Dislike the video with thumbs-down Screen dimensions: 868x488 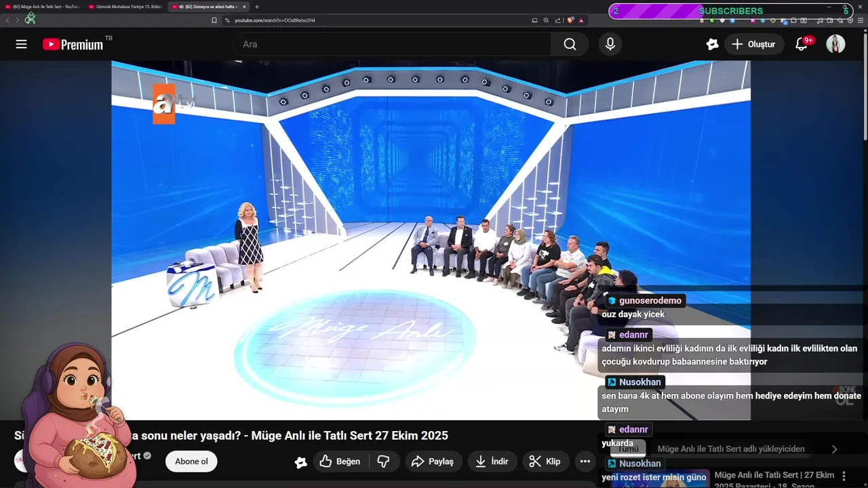pyautogui.click(x=384, y=462)
